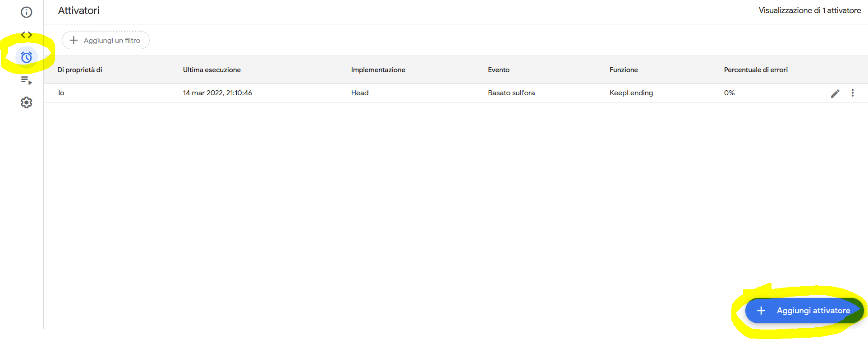Select the owner cell Io
The height and width of the screenshot is (339, 868).
pyautogui.click(x=61, y=93)
